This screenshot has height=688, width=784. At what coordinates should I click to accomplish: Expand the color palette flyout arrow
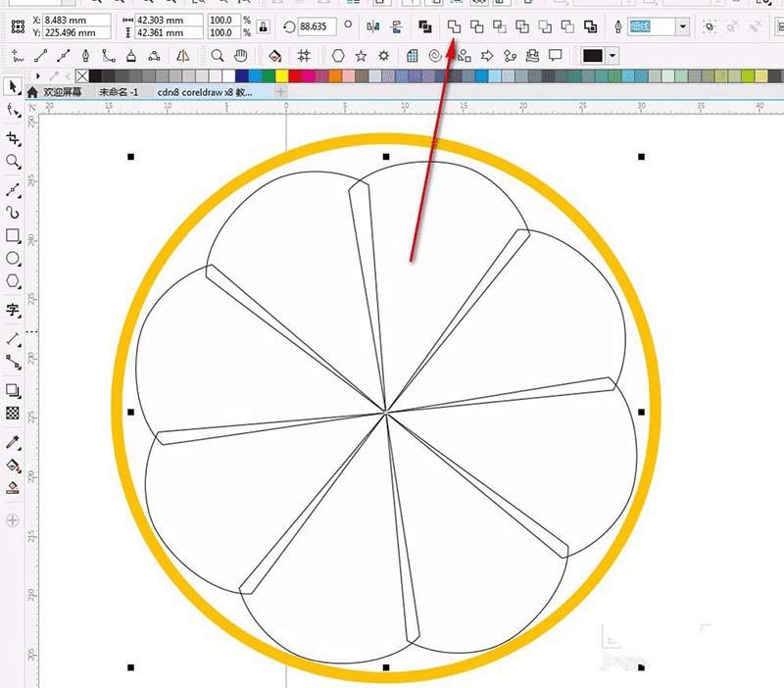coord(37,76)
